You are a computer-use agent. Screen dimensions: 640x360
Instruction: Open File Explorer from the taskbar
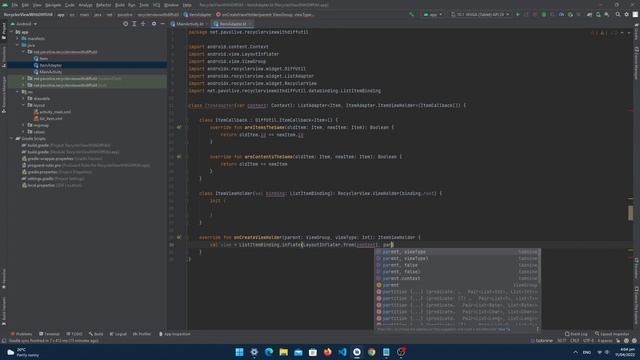pyautogui.click(x=284, y=352)
